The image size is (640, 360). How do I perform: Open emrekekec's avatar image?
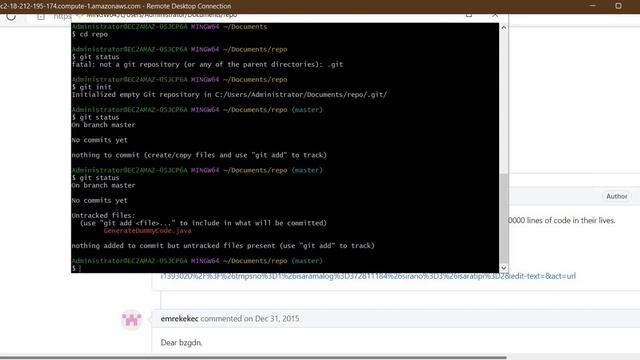pos(131,320)
